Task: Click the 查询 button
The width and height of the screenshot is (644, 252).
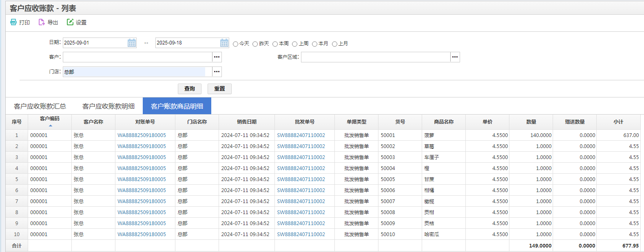Action: point(190,89)
